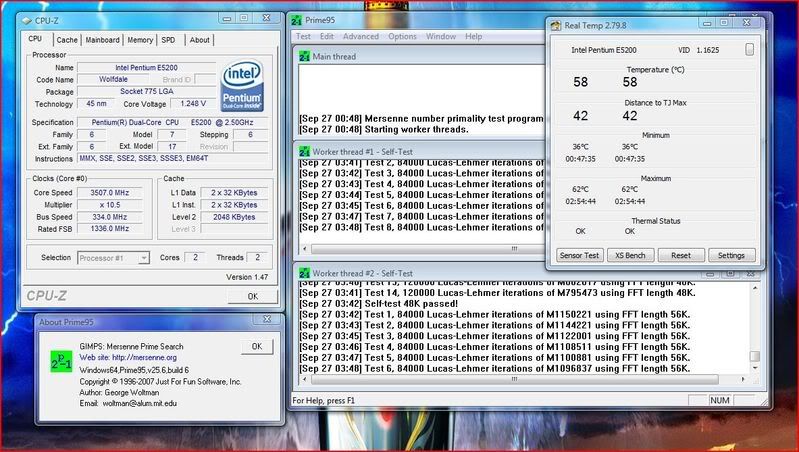799x452 pixels.
Task: Click the Name field Intel Pentium E5200
Action: [146, 67]
